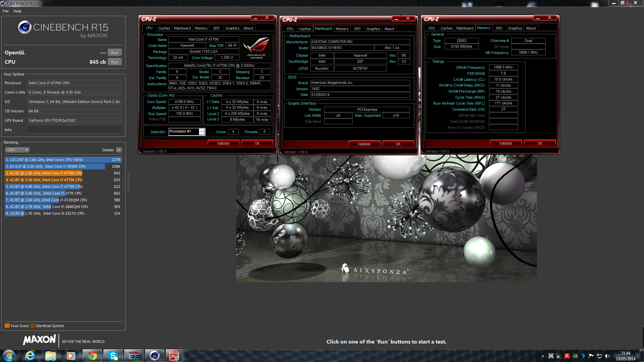
Task: Select ranking row with score 835
Action: (63, 180)
